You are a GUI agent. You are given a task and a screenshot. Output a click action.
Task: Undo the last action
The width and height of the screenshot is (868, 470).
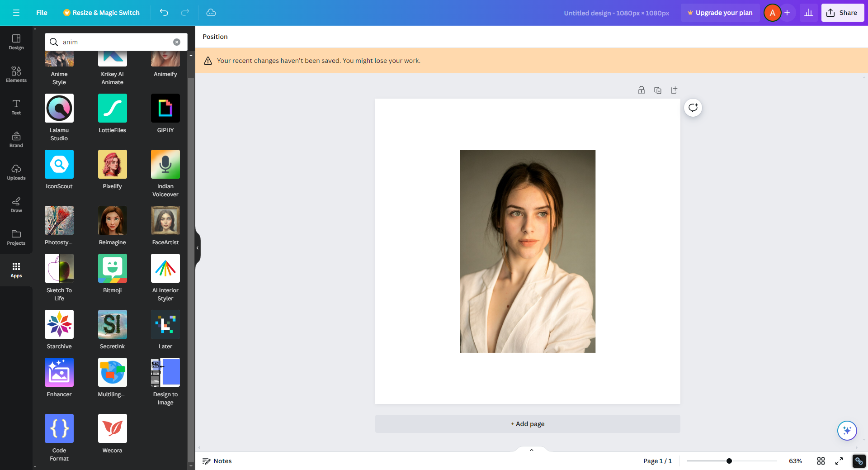pos(164,13)
